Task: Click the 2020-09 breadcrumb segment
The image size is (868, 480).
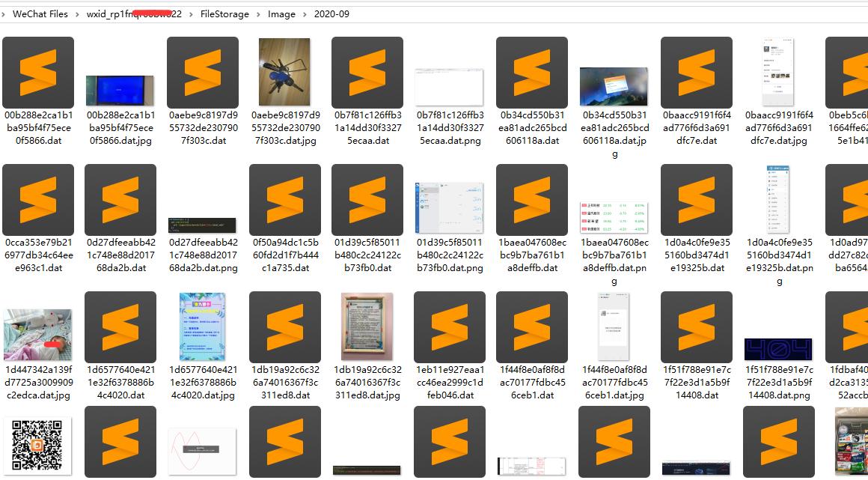Action: point(331,14)
